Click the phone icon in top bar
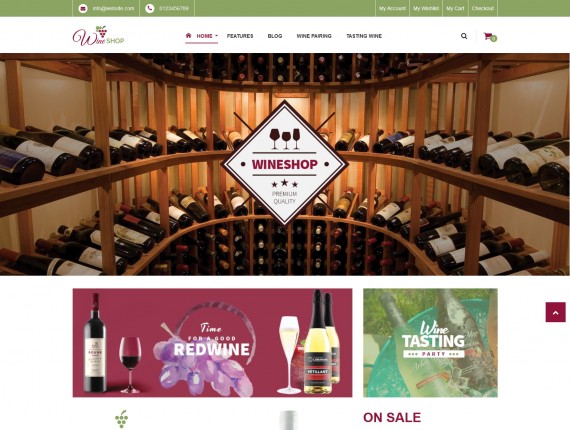 point(149,8)
